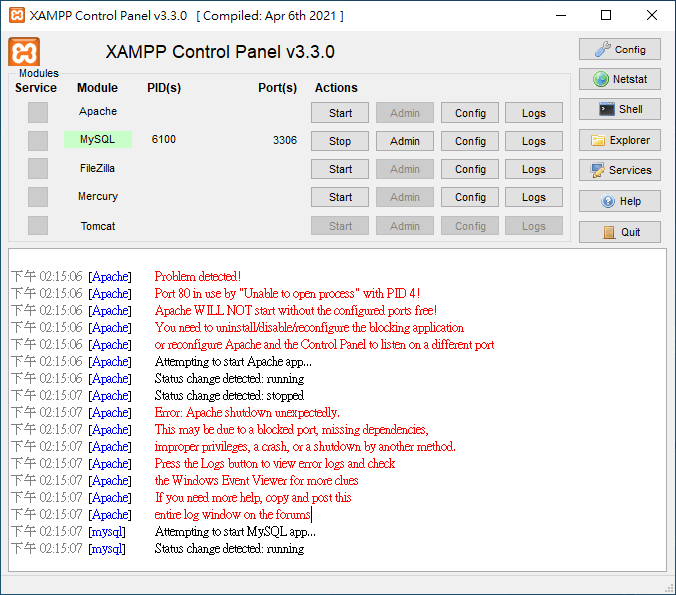
Task: Toggle the FileZilla service checkbox
Action: 38,169
